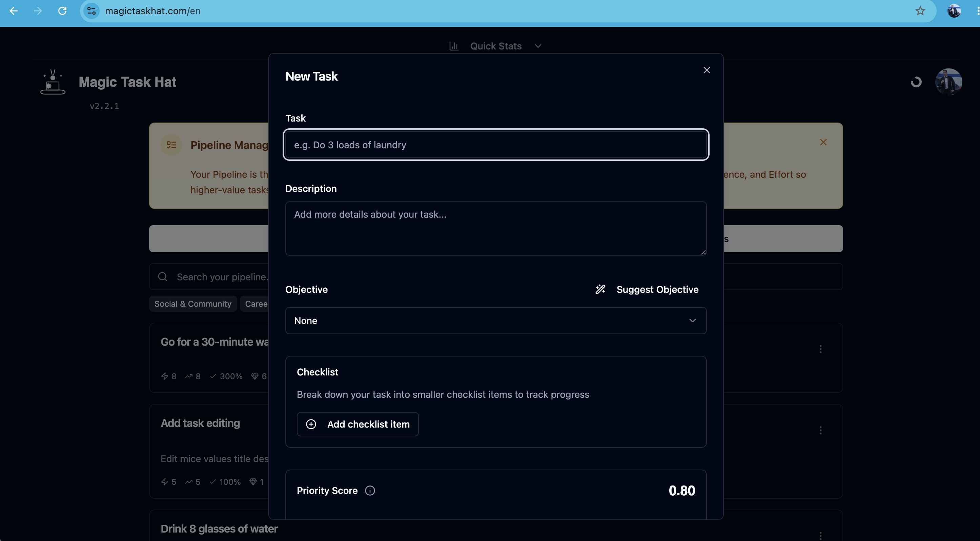Click the Priority Score info icon
Image resolution: width=980 pixels, height=541 pixels.
tap(370, 491)
